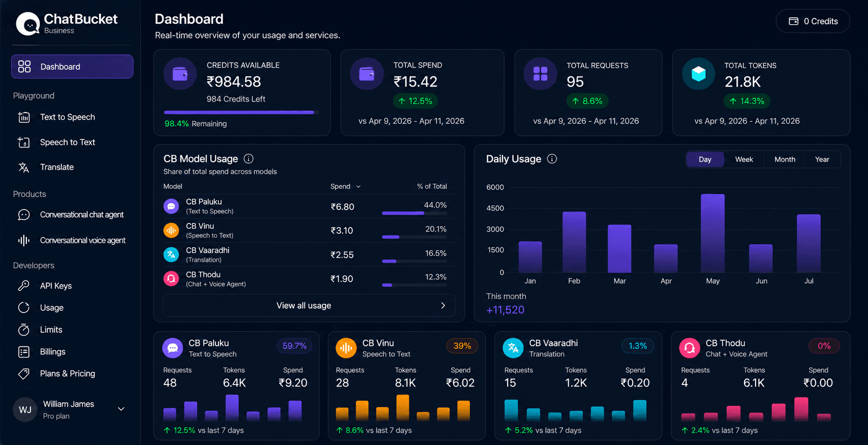Click the ₹984.58 credits amount
This screenshot has height=445, width=868.
[x=233, y=82]
